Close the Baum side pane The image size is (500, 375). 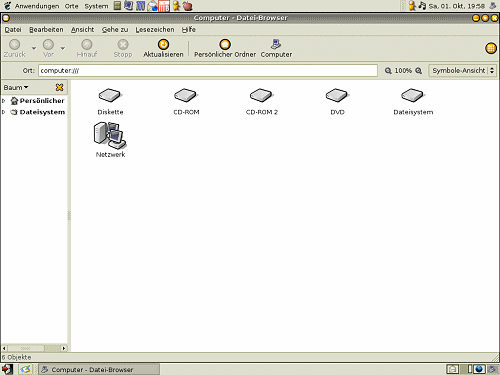59,87
